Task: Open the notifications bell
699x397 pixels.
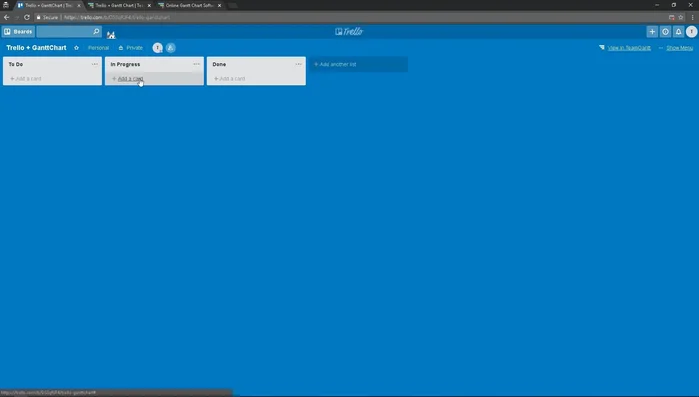Action: point(678,32)
